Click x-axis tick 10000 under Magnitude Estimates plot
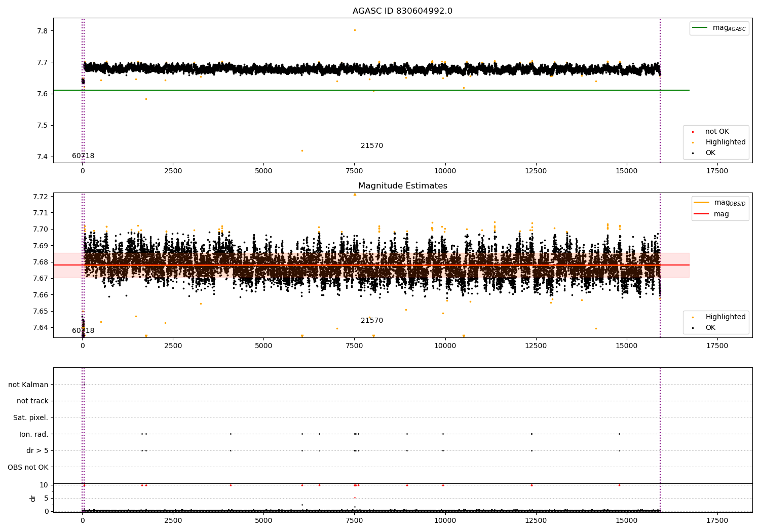The height and width of the screenshot is (532, 760). pyautogui.click(x=445, y=346)
